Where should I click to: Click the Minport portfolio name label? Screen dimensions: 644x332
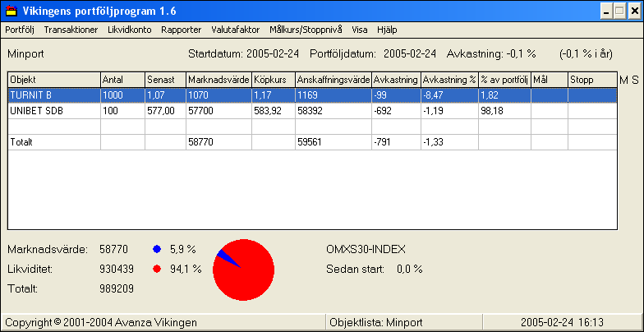click(25, 54)
